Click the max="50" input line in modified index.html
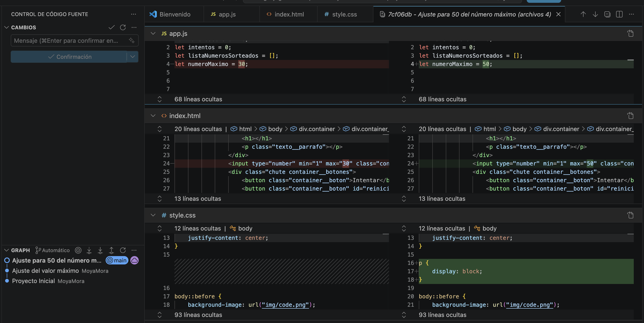This screenshot has height=323, width=644. click(526, 163)
